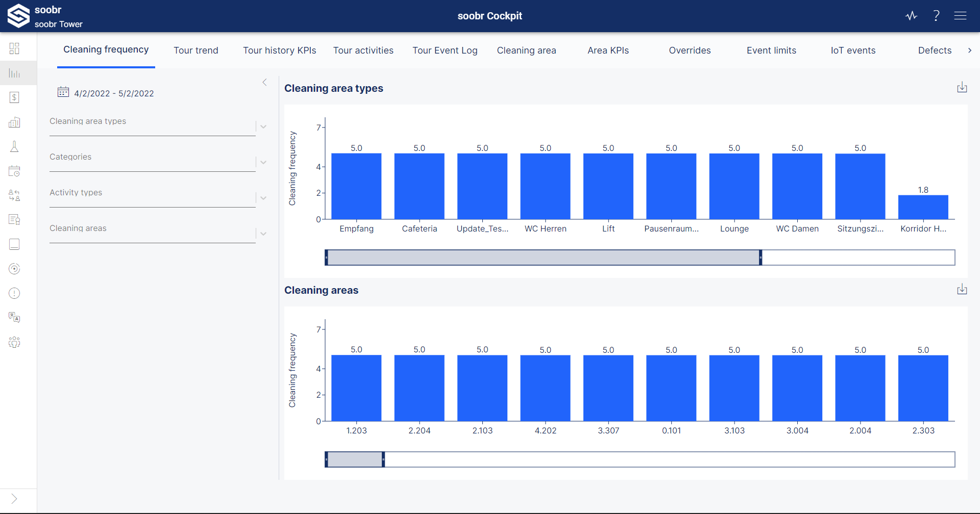Click the activity pulse icon in the header
980x514 pixels.
click(912, 16)
